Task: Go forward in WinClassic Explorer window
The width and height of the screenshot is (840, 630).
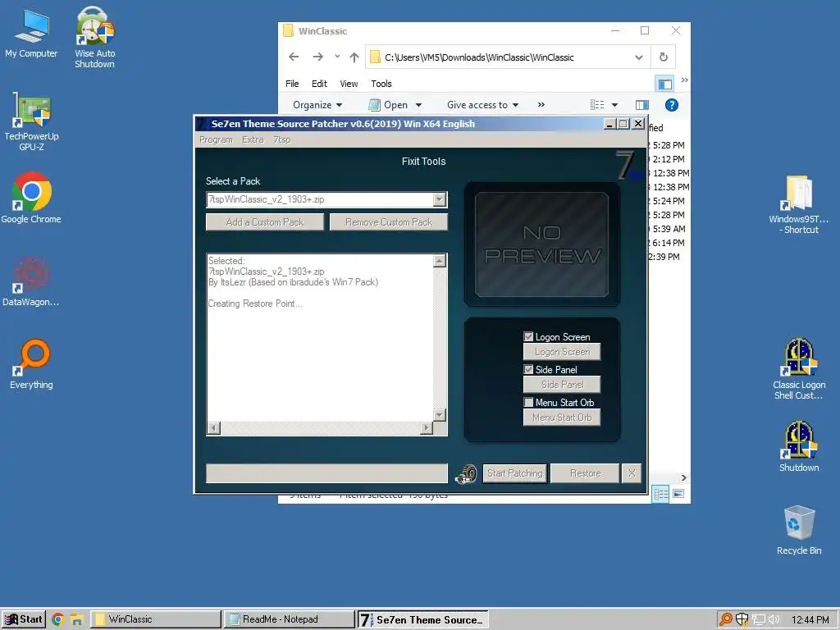Action: (x=317, y=57)
